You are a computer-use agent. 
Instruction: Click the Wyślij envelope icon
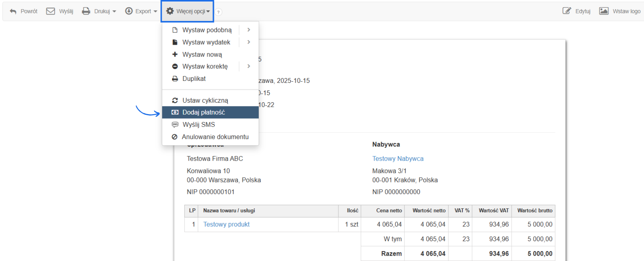point(50,11)
